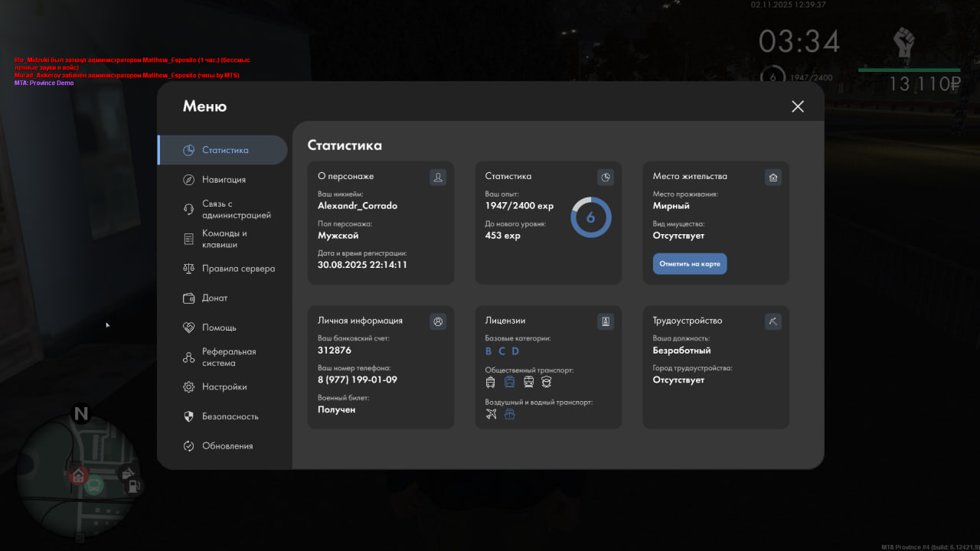This screenshot has width=980, height=551.
Task: Open the Помощь menu section
Action: (x=223, y=328)
